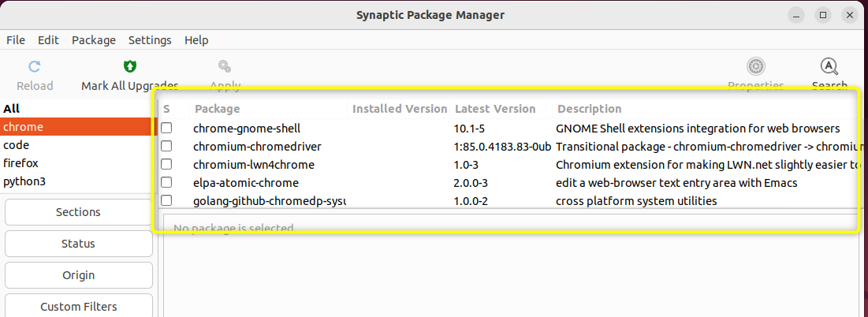The height and width of the screenshot is (317, 868).
Task: Click the description 'cross platform system utilities'
Action: tap(636, 200)
